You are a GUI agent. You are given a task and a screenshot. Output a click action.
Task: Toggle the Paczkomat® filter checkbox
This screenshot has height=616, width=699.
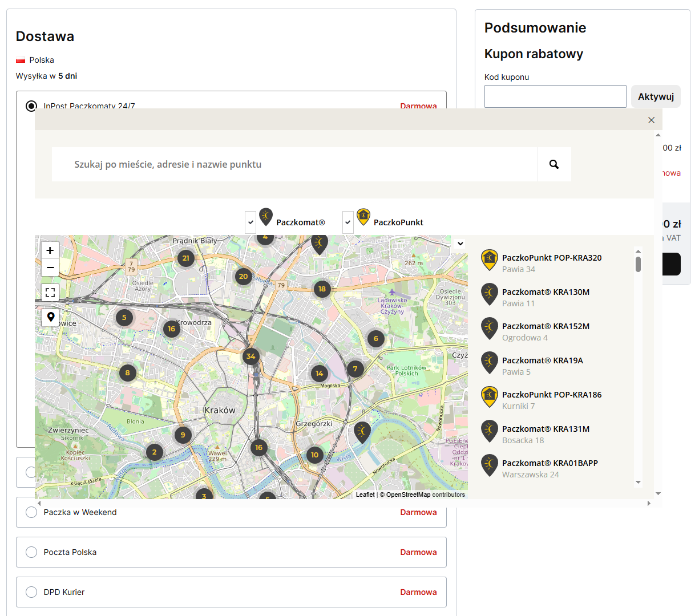coord(250,222)
